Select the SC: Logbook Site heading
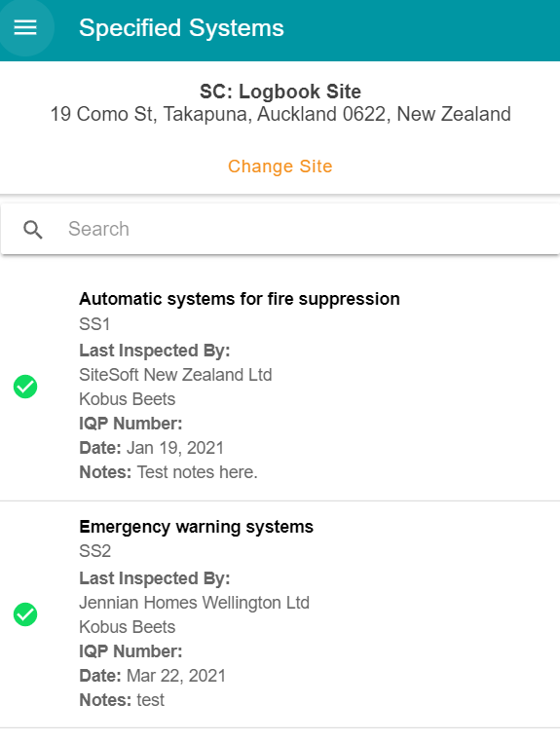The image size is (560, 742). pyautogui.click(x=280, y=92)
